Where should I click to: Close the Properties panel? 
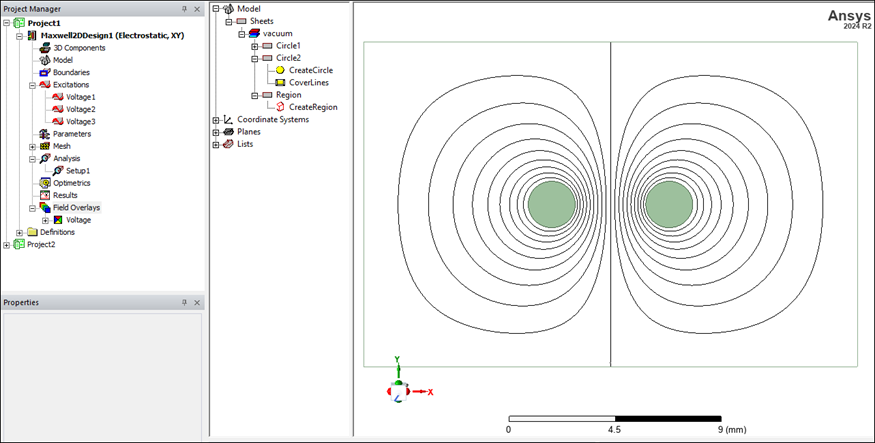(197, 302)
